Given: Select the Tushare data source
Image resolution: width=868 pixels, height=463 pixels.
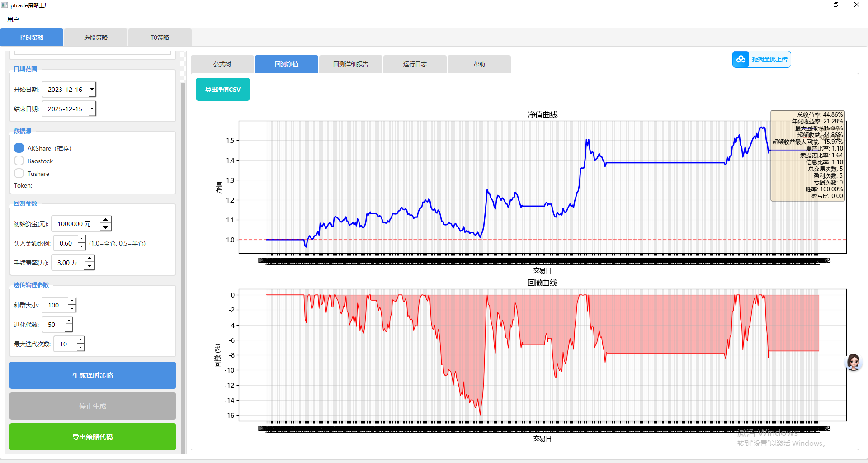Looking at the screenshot, I should click(19, 174).
